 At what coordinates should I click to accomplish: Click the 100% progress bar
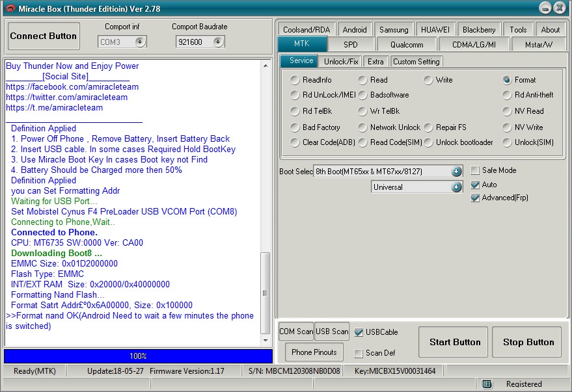(x=138, y=356)
